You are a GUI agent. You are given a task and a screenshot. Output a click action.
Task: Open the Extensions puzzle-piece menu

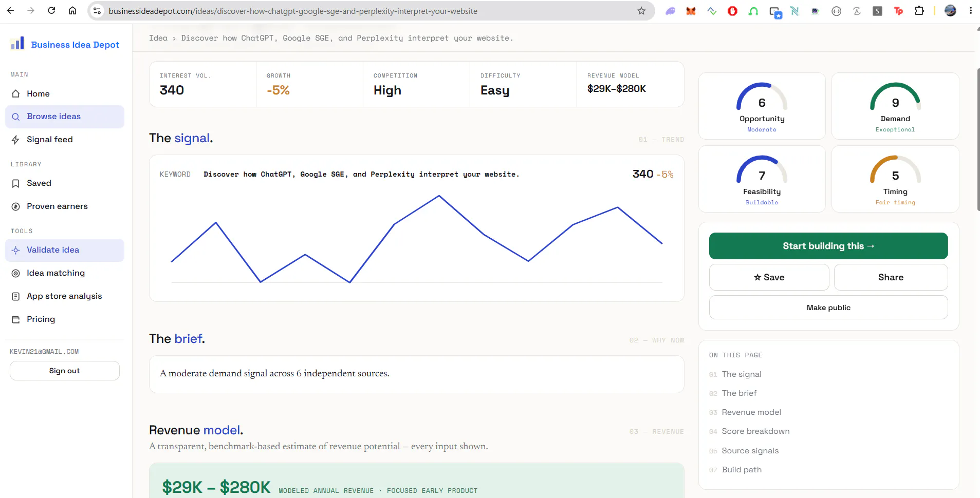point(919,11)
